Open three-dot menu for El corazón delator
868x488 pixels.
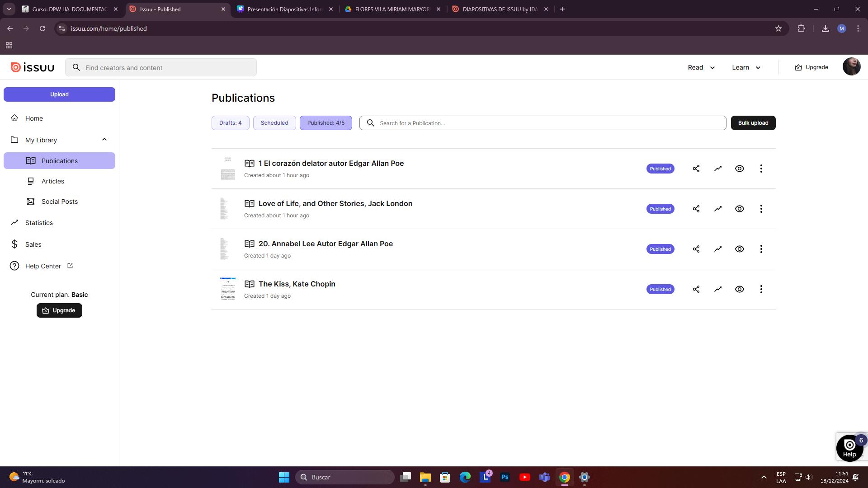point(761,169)
